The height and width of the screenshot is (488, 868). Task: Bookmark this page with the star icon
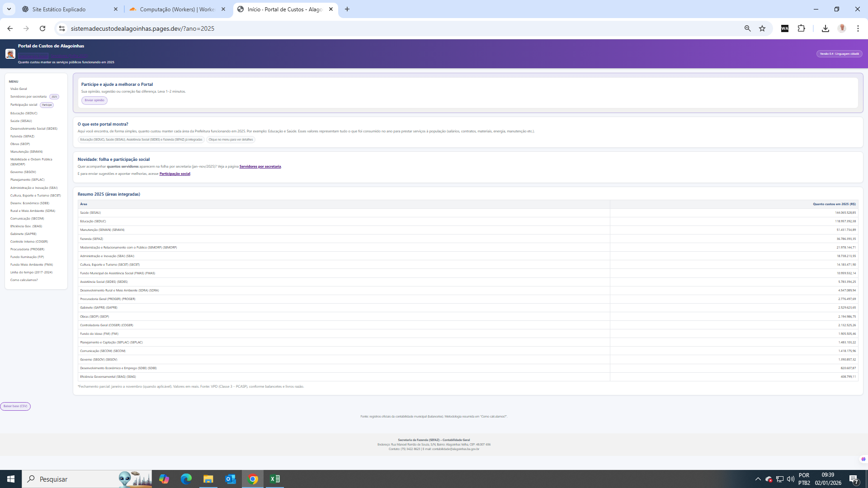[762, 28]
